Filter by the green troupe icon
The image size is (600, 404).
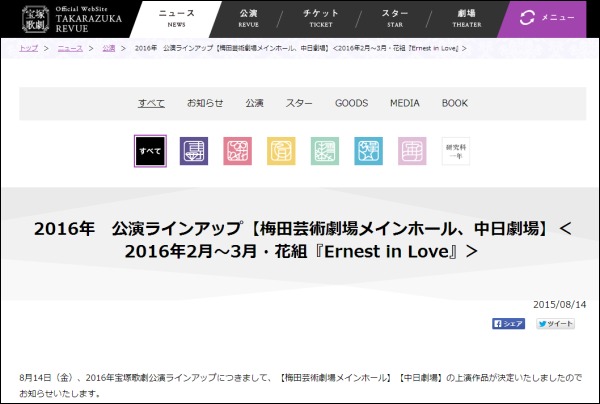point(325,151)
